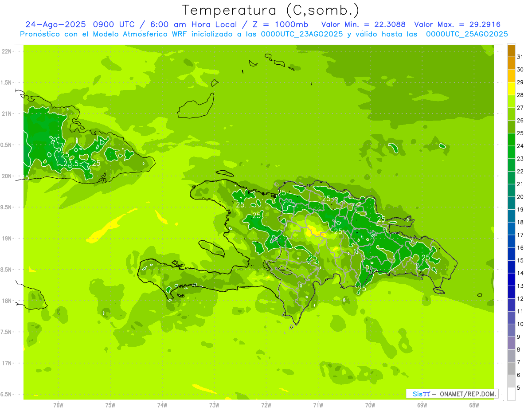
Task: Click the "8.5N" latitude axis label
Action: coord(6,270)
